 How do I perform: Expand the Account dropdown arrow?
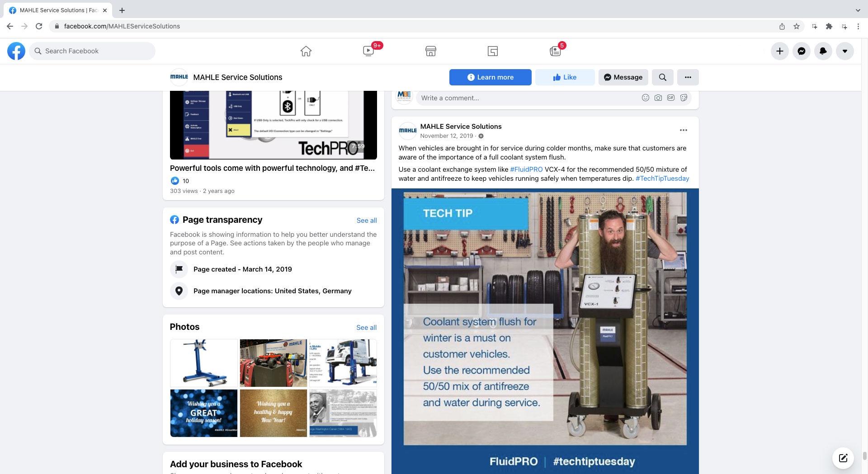[x=845, y=51]
